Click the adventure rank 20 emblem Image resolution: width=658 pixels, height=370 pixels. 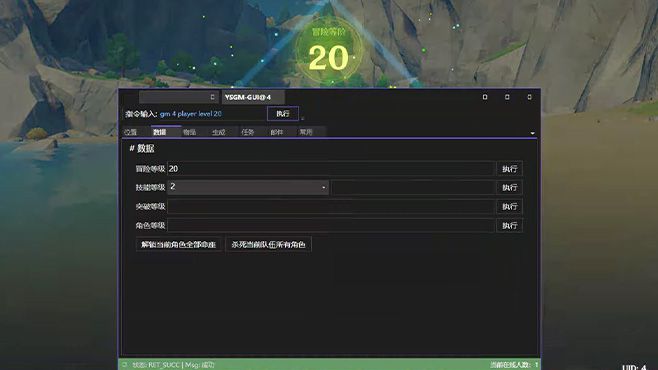click(329, 51)
